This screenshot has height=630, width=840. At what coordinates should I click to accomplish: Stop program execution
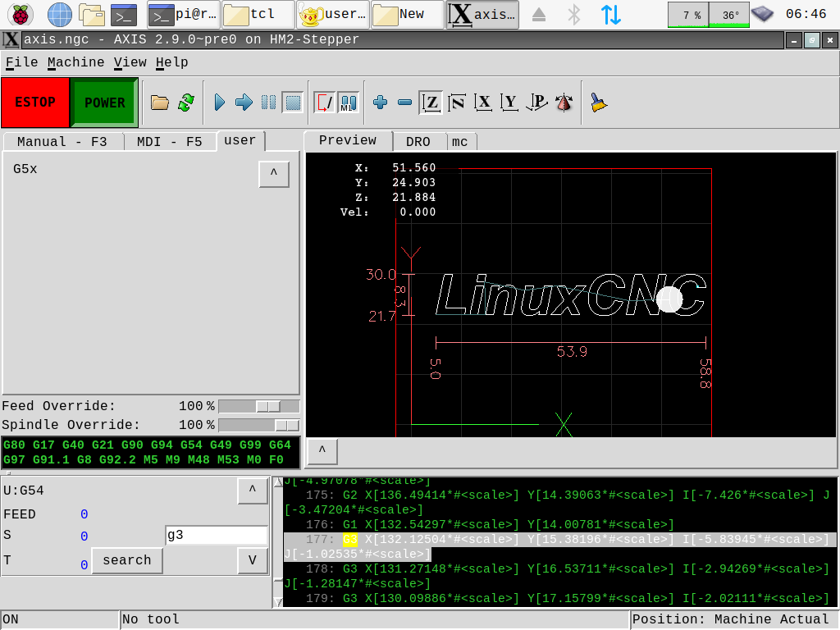[293, 103]
